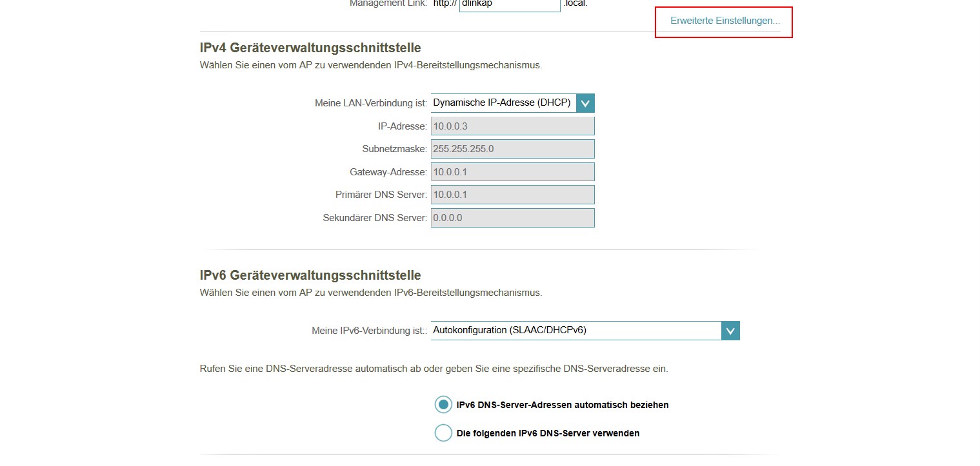This screenshot has width=980, height=466.
Task: Expand the IPv6-Verbindung dropdown arrow
Action: [x=730, y=331]
